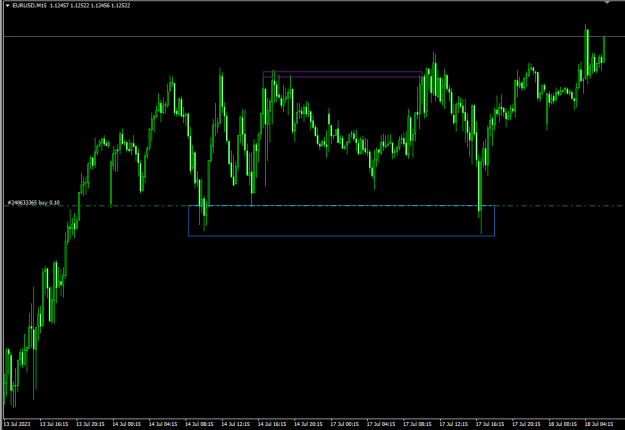Screen dimensions: 625x430
Task: Click the 13 Jul 2023 date label
Action: click(17, 424)
